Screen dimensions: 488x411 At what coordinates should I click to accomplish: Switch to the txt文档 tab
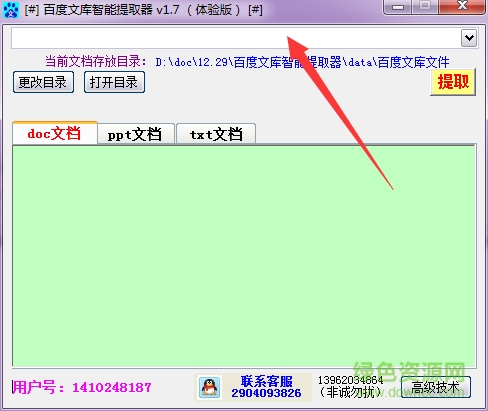coord(216,134)
